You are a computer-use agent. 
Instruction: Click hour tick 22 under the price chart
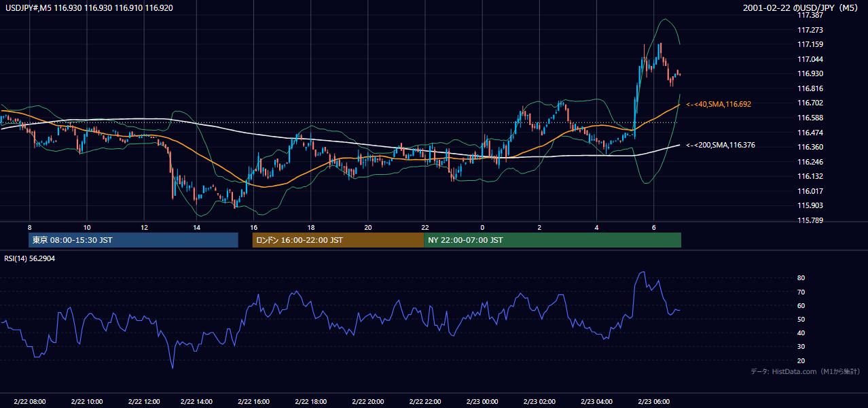(x=425, y=227)
